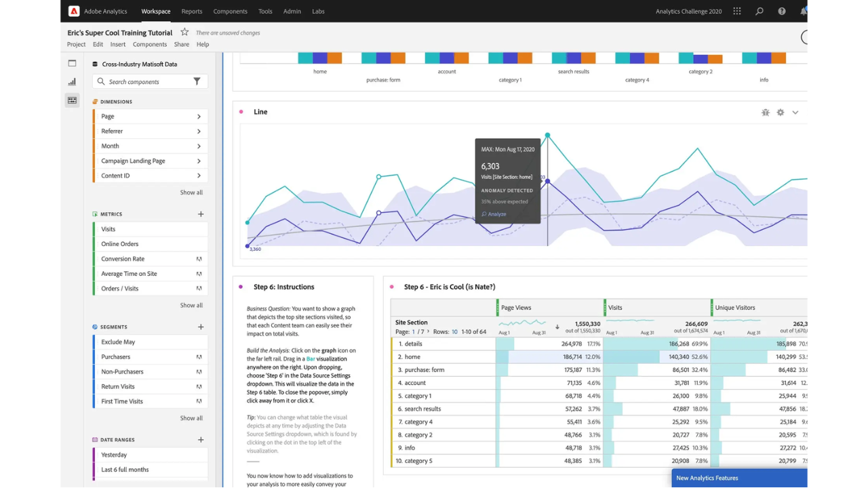Image resolution: width=868 pixels, height=488 pixels.
Task: Click Show all under Segments
Action: (x=191, y=418)
